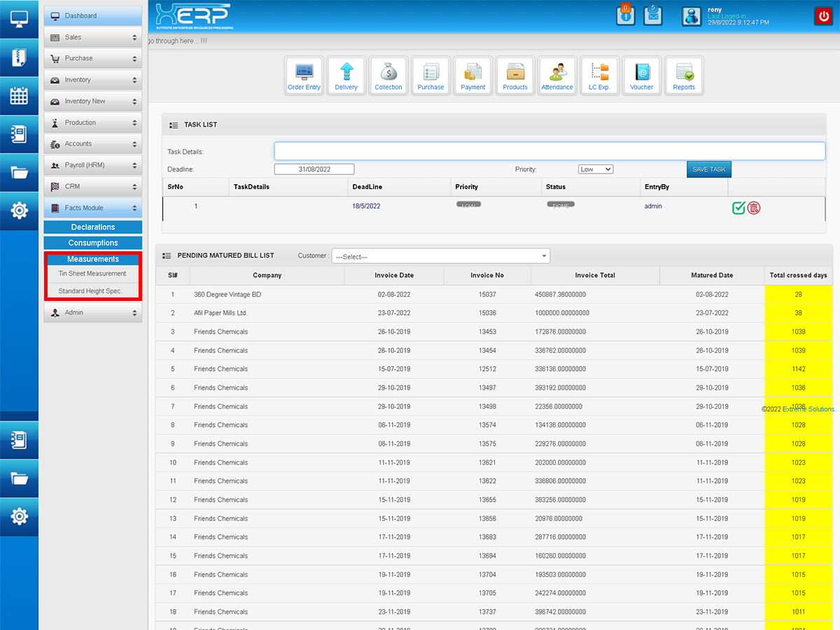Open the Order Entry shortcut icon
Image resolution: width=840 pixels, height=630 pixels.
tap(304, 76)
